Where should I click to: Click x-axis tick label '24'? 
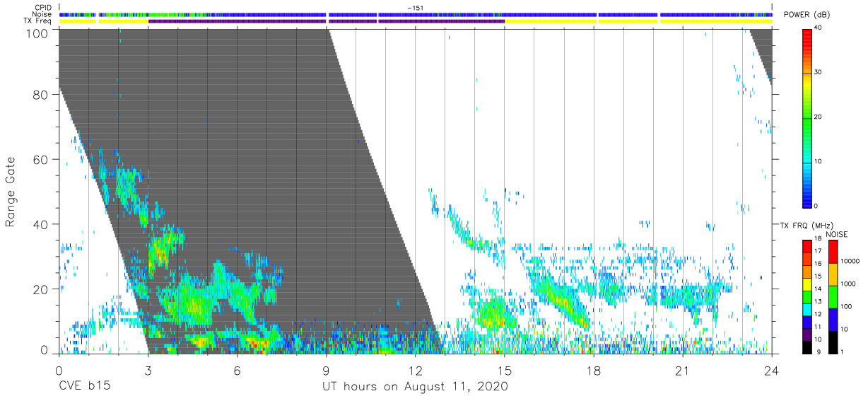[x=772, y=371]
